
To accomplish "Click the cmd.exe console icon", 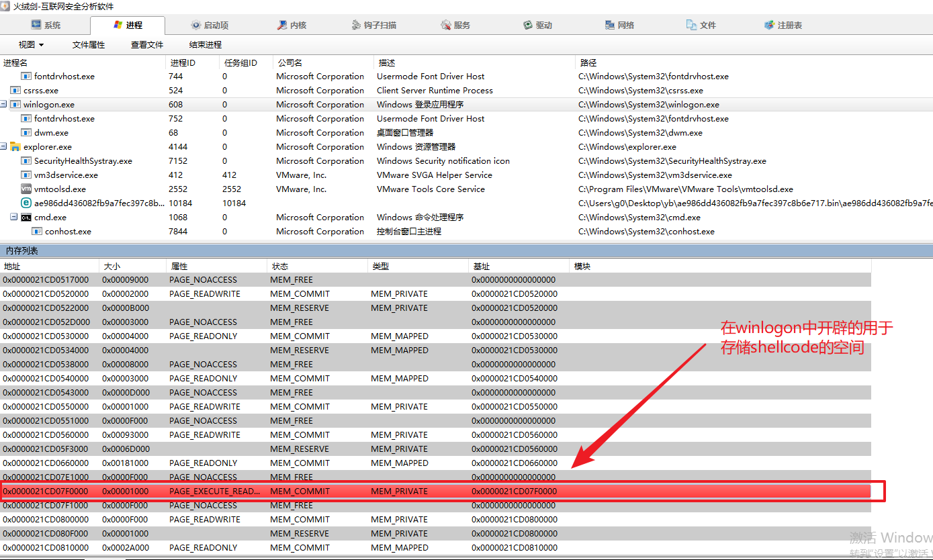I will 26,218.
